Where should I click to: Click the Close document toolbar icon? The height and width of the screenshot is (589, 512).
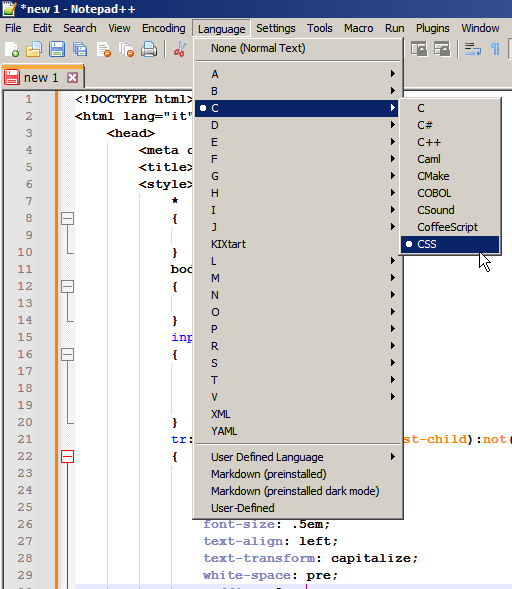tap(103, 49)
